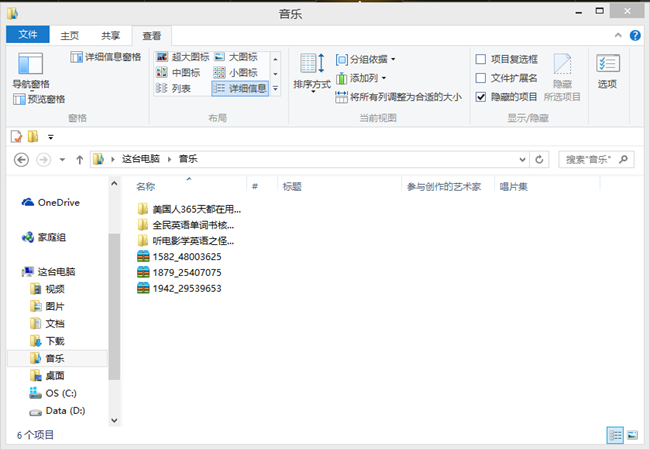Select OneDrive in navigation pane

click(x=51, y=203)
